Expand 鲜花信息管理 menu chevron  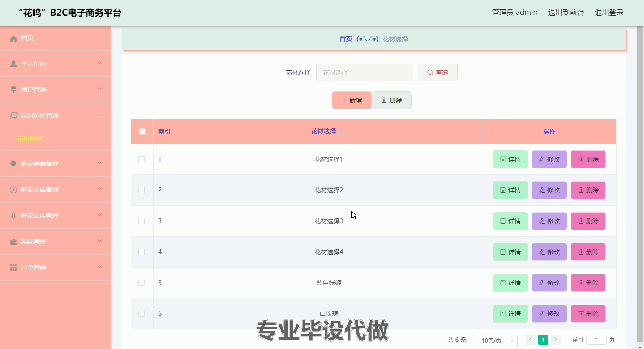99,163
